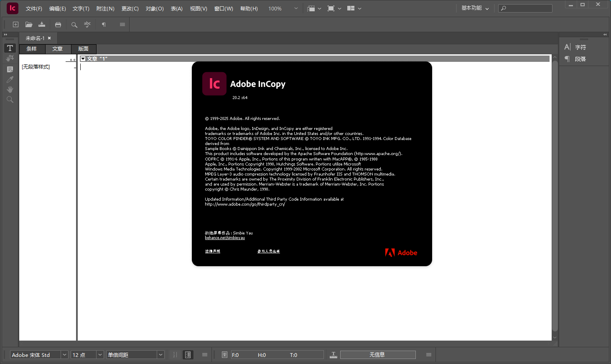The image size is (611, 364).
Task: Click the print icon in the toolbar
Action: click(58, 24)
